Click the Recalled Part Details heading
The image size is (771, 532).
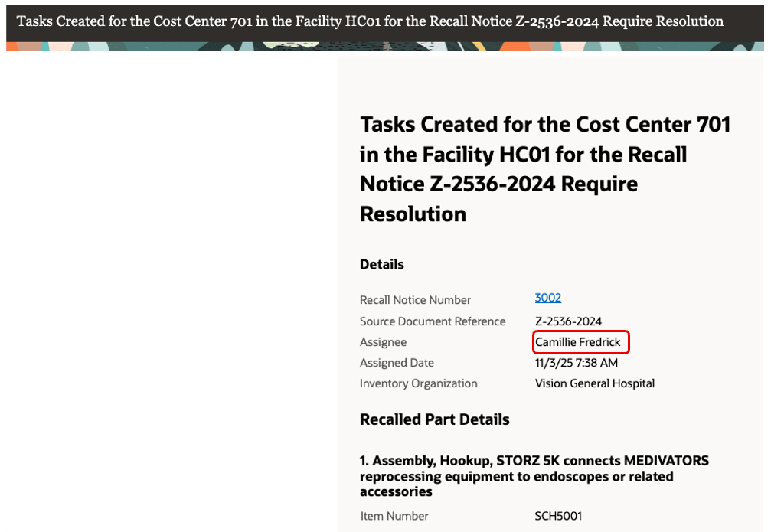[x=433, y=419]
